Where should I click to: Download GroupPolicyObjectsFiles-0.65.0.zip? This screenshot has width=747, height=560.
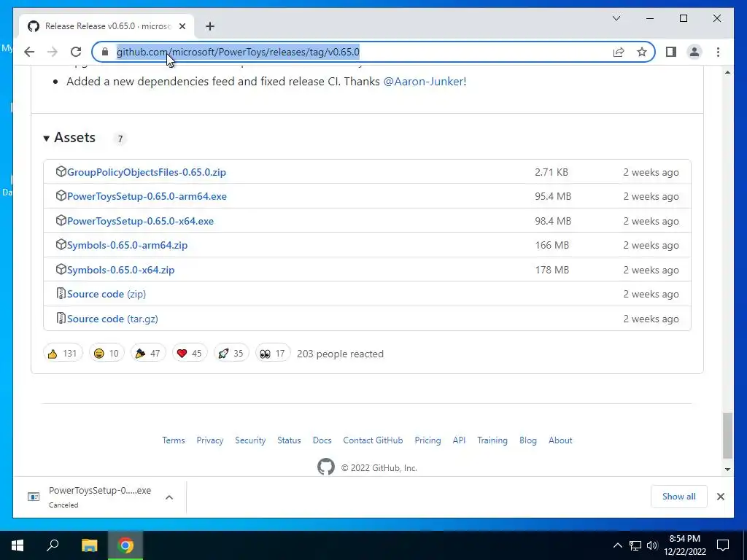coord(146,172)
